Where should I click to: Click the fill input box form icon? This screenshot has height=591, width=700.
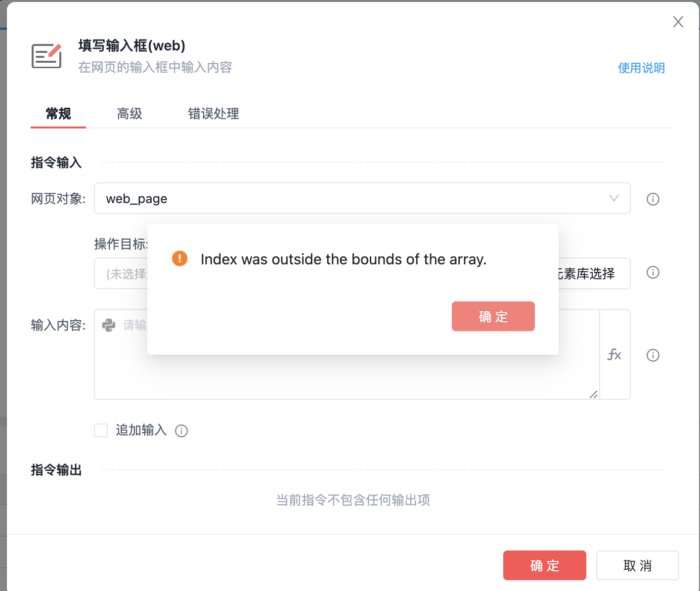[46, 56]
